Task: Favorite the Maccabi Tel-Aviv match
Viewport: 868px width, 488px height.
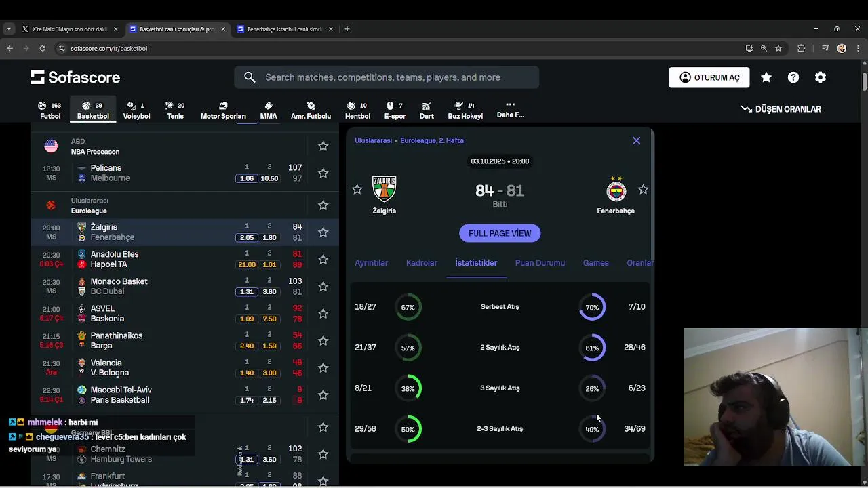Action: click(x=323, y=395)
